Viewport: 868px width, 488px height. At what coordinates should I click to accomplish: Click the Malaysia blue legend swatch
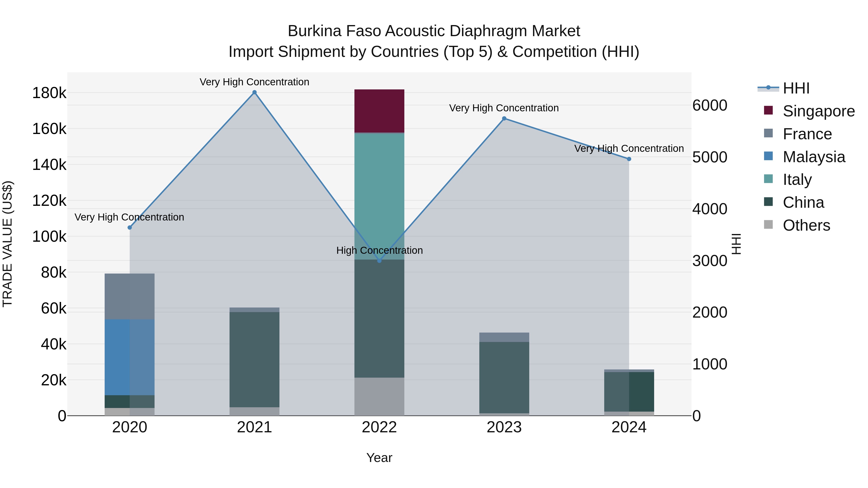point(768,156)
